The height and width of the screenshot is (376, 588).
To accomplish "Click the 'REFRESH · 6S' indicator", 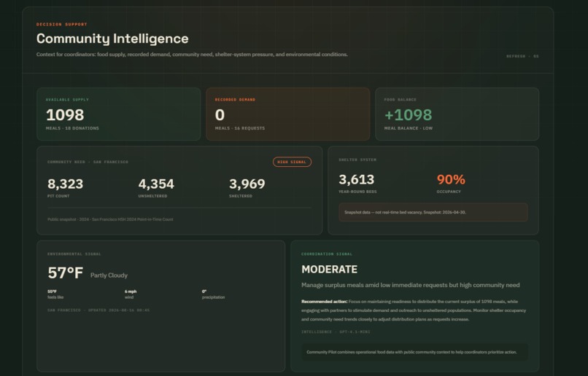I will click(522, 56).
